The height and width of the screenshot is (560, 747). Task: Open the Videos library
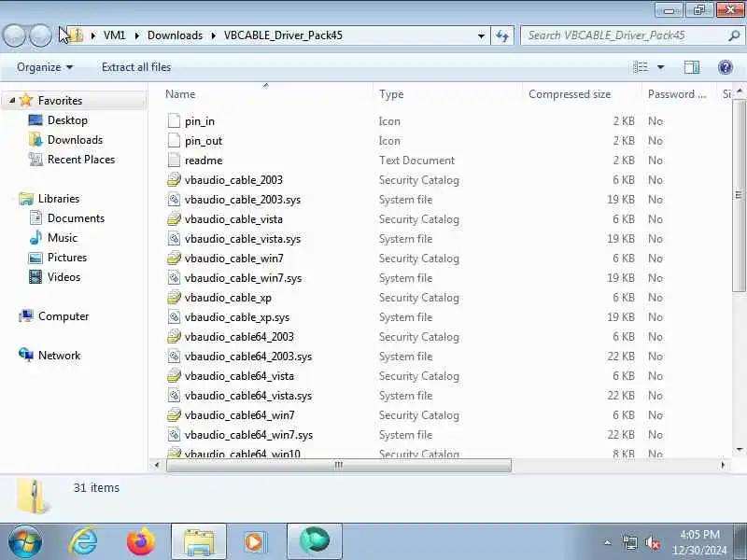tap(63, 276)
